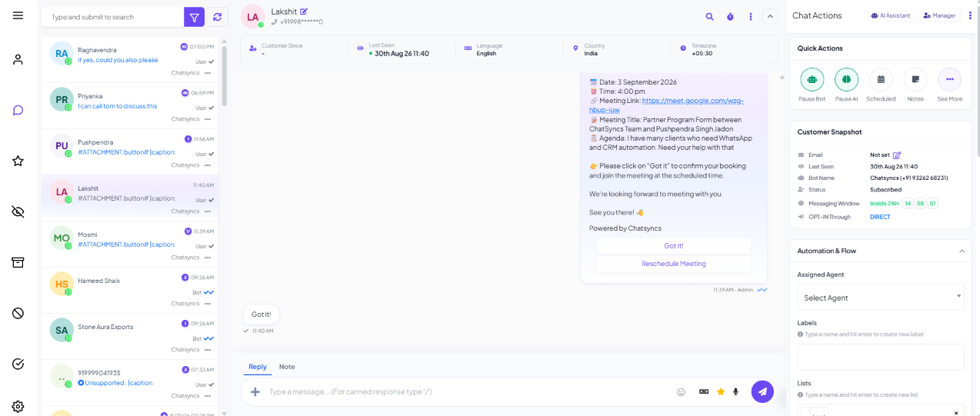980x416 pixels.
Task: Open the contacts person icon in sidebar
Action: pyautogui.click(x=18, y=59)
